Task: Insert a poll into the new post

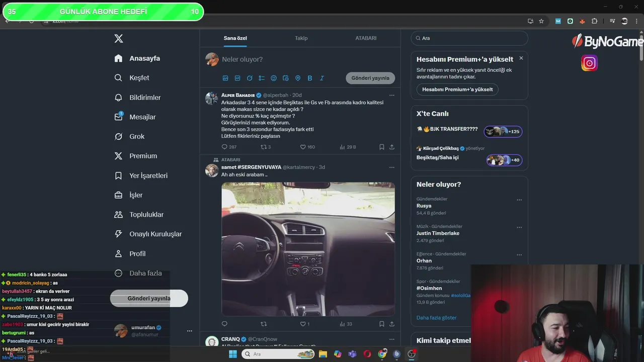Action: (262, 78)
